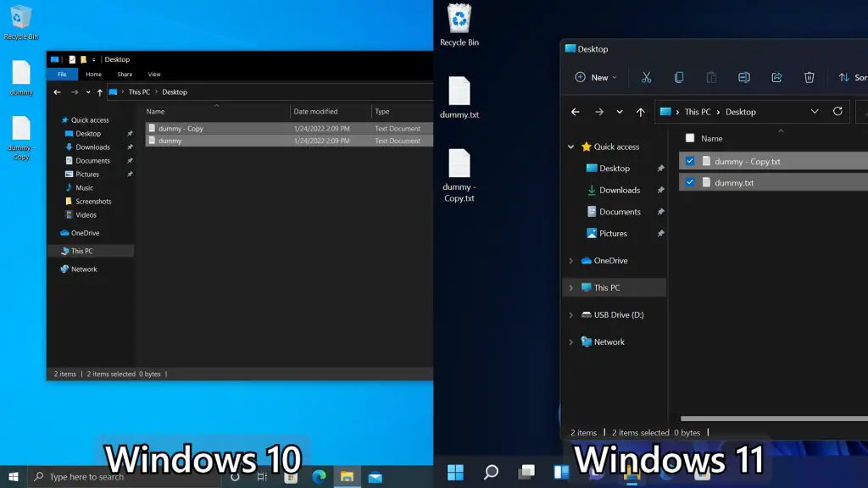The height and width of the screenshot is (488, 868).
Task: Click Windows 10 Start button
Action: pyautogui.click(x=14, y=476)
